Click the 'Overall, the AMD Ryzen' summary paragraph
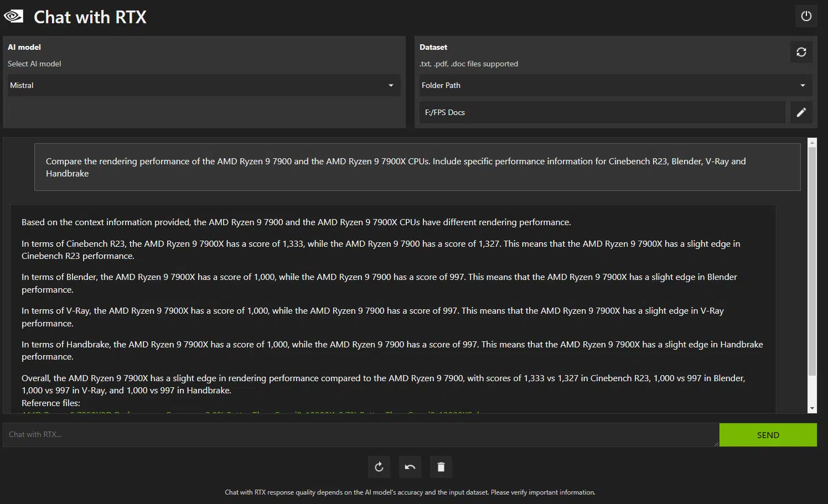This screenshot has height=504, width=828. [x=383, y=384]
